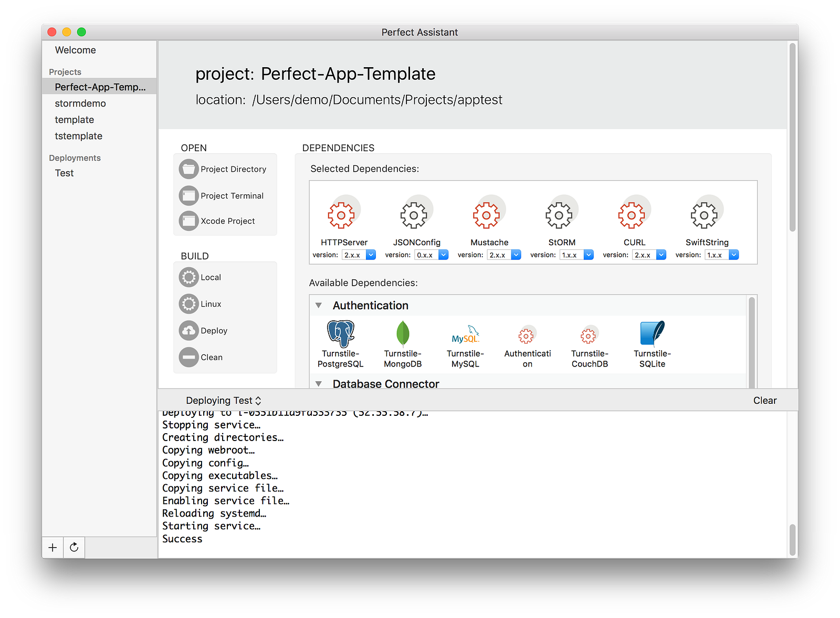Image resolution: width=840 pixels, height=618 pixels.
Task: Collapse the Authentication section
Action: pos(318,306)
